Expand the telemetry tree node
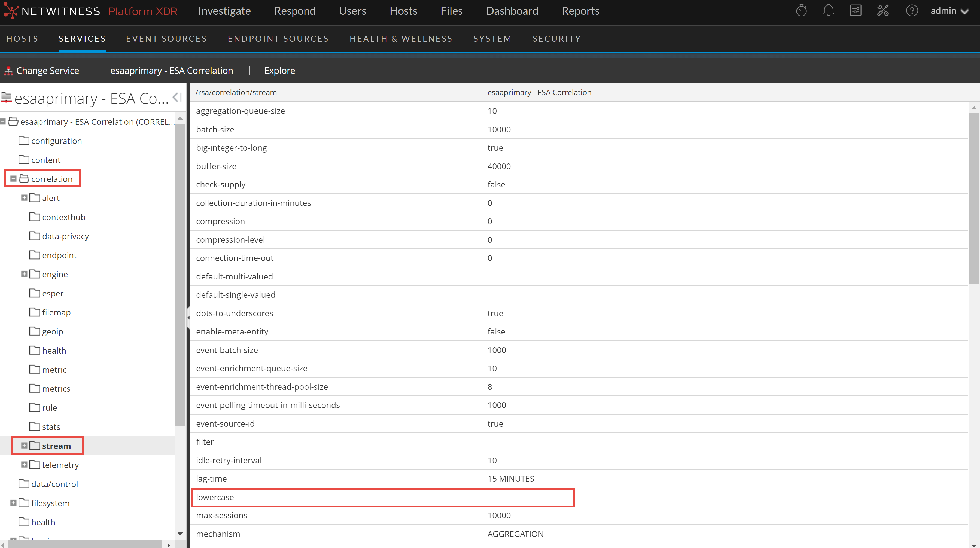This screenshot has height=548, width=980. 24,465
